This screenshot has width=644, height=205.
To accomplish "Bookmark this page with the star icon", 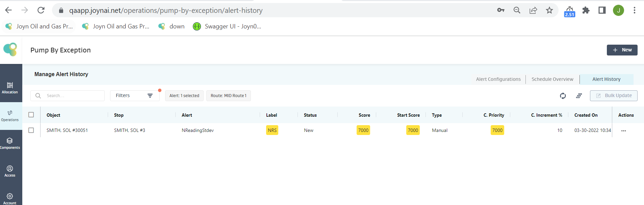I will pyautogui.click(x=549, y=10).
